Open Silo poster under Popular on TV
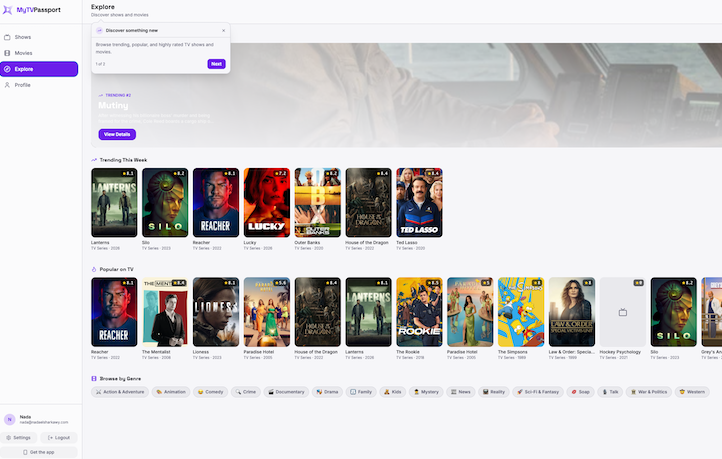This screenshot has width=722, height=459. coord(674,312)
